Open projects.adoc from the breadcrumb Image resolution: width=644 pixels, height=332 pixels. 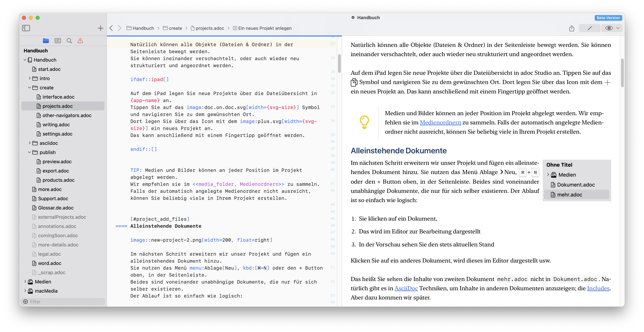pyautogui.click(x=210, y=28)
